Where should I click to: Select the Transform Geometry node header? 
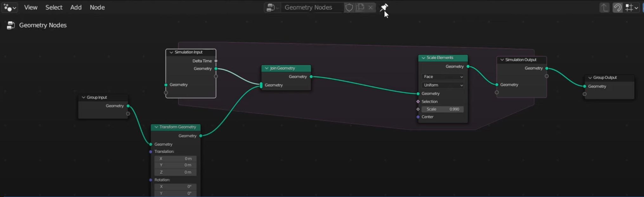point(176,127)
